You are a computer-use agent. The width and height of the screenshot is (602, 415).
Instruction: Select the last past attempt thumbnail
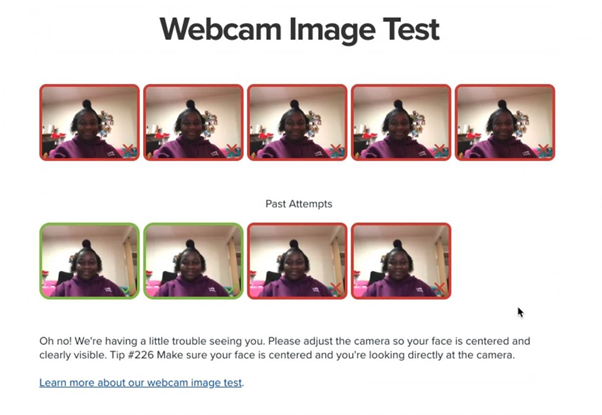[x=401, y=261]
